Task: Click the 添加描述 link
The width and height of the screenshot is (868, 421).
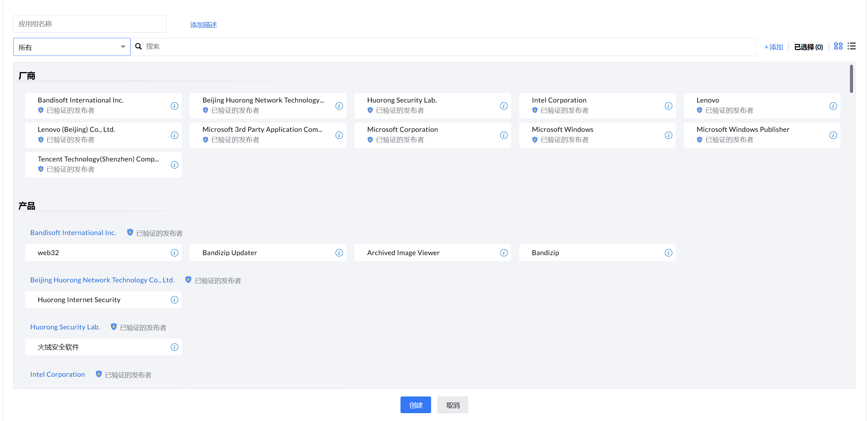Action: tap(203, 25)
